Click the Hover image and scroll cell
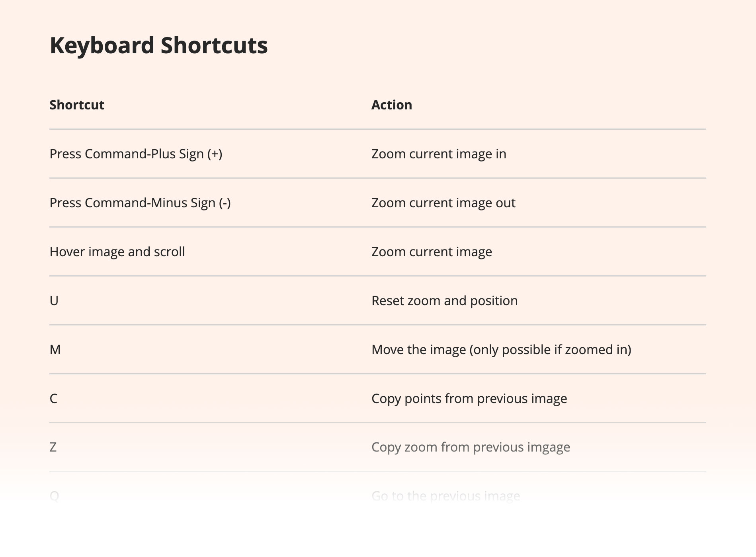 pos(117,252)
